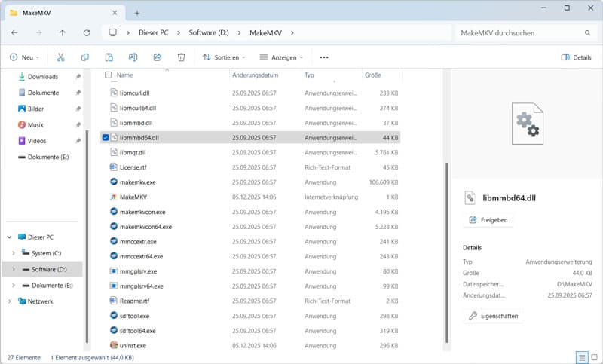The height and width of the screenshot is (364, 603).
Task: Click the Rename icon in toolbar
Action: coord(133,57)
